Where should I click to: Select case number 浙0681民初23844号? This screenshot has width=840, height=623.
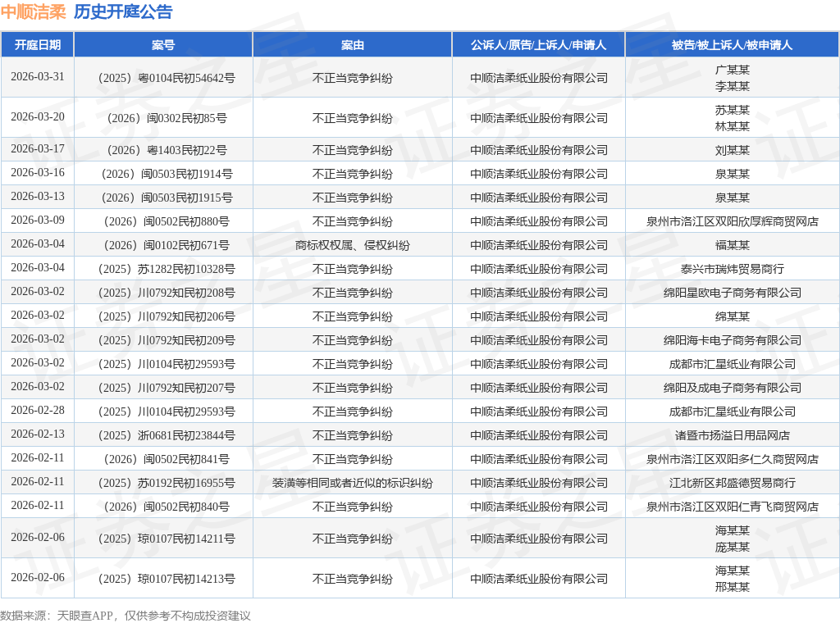[x=167, y=435]
